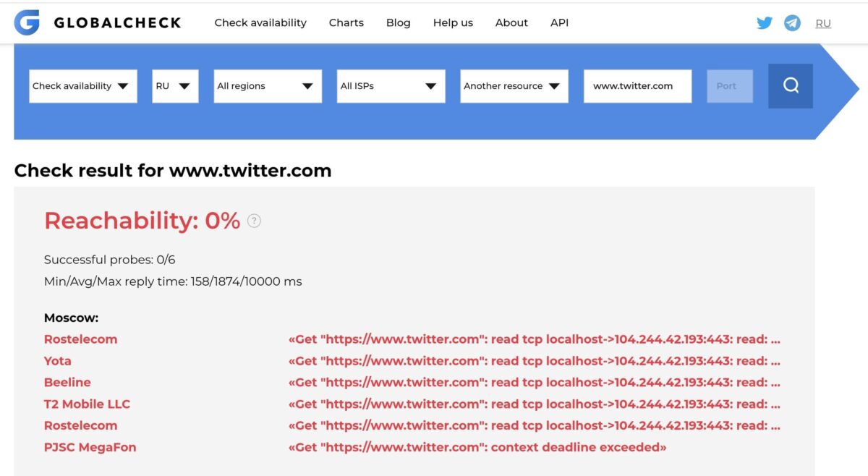The width and height of the screenshot is (868, 476).
Task: Click the magnifier search button
Action: (791, 86)
